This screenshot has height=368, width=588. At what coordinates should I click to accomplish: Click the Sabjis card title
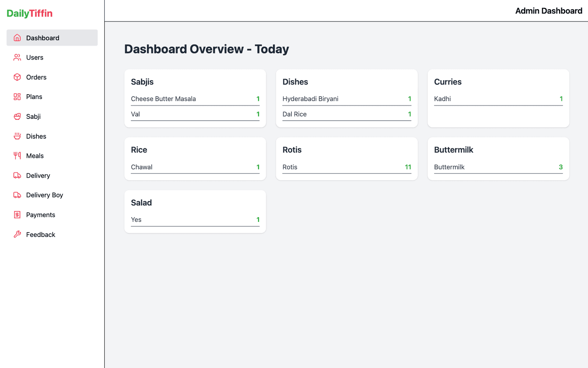pyautogui.click(x=142, y=82)
